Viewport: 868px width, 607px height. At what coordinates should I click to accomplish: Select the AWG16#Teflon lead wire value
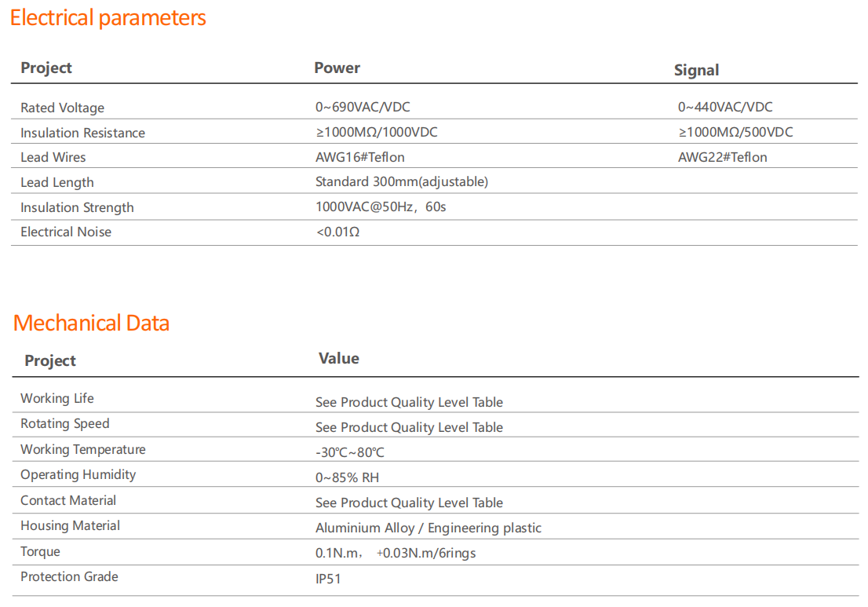click(x=360, y=157)
